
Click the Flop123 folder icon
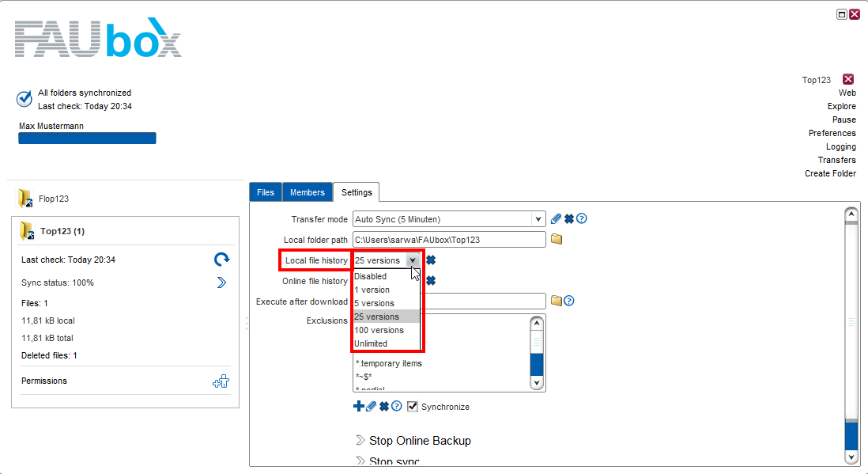[x=25, y=199]
